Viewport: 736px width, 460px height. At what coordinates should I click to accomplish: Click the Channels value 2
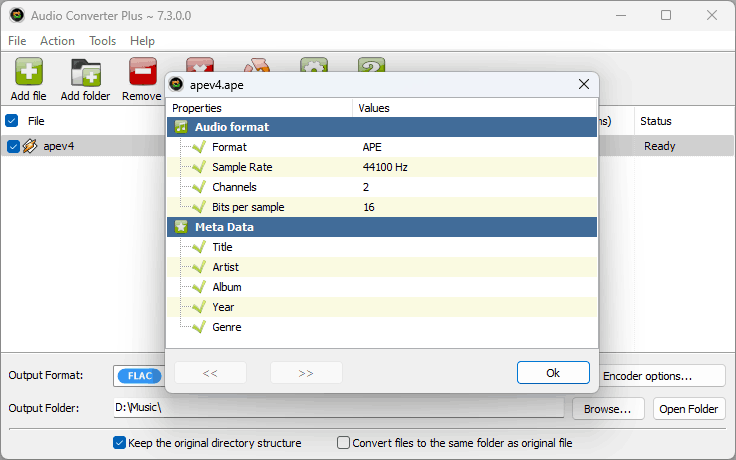[366, 187]
